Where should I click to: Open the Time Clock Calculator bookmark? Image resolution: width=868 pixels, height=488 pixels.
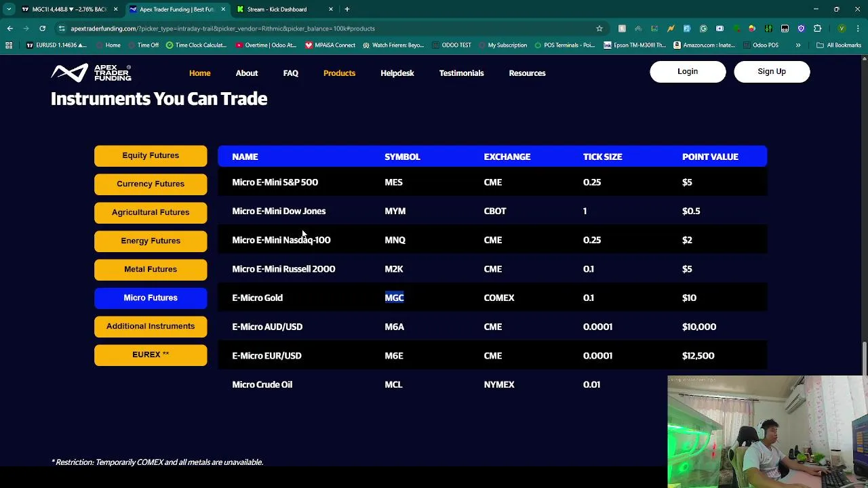pos(196,45)
